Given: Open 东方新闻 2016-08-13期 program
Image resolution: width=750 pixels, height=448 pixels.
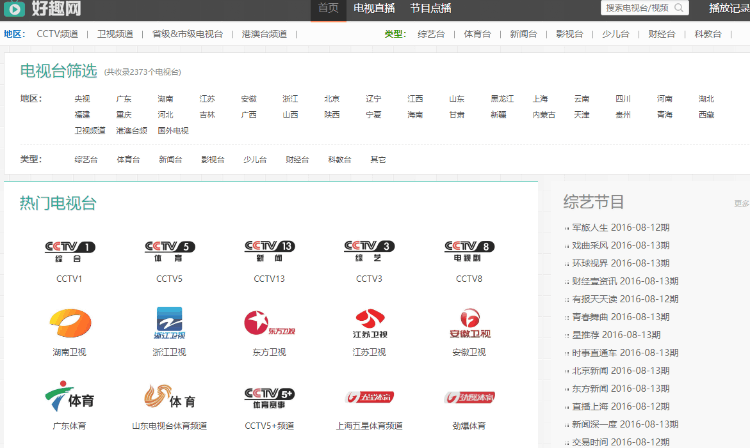Looking at the screenshot, I should click(621, 389).
